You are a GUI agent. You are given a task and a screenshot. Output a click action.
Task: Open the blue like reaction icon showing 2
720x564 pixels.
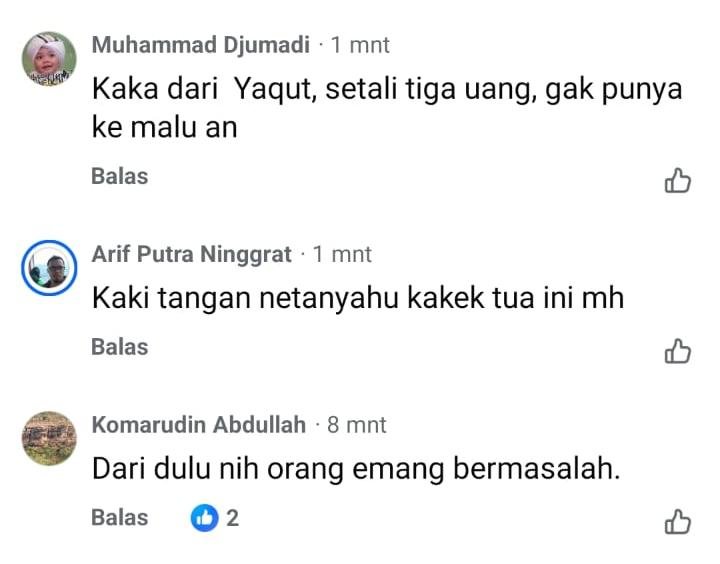[204, 518]
